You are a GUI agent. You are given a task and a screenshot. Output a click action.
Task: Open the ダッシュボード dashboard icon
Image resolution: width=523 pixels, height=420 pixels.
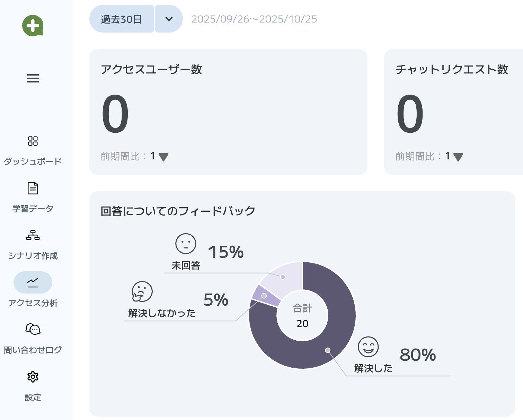[x=33, y=141]
